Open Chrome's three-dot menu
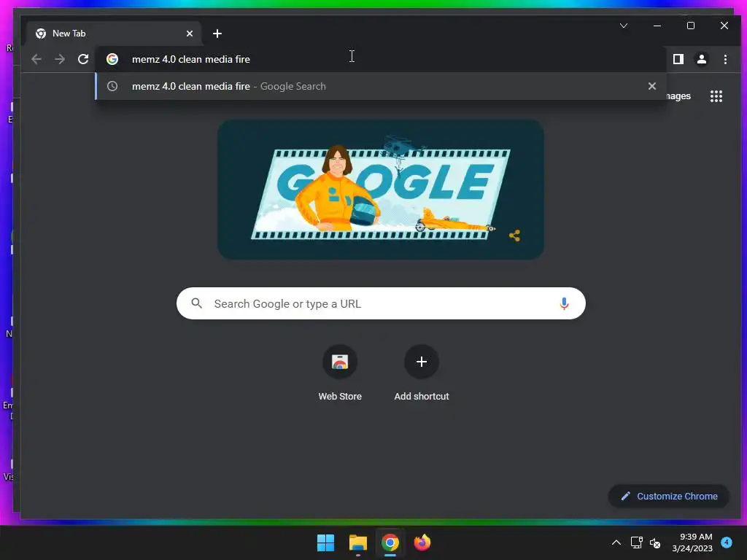This screenshot has width=747, height=560. point(725,59)
